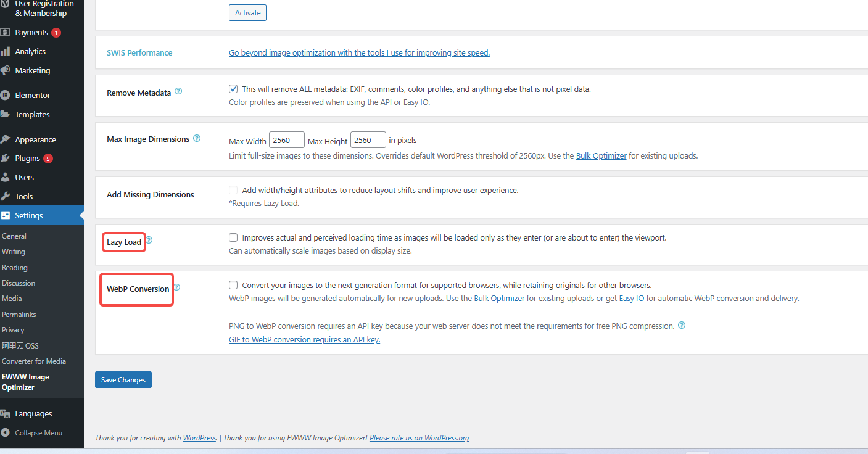Open the Settings menu in sidebar

pos(29,215)
